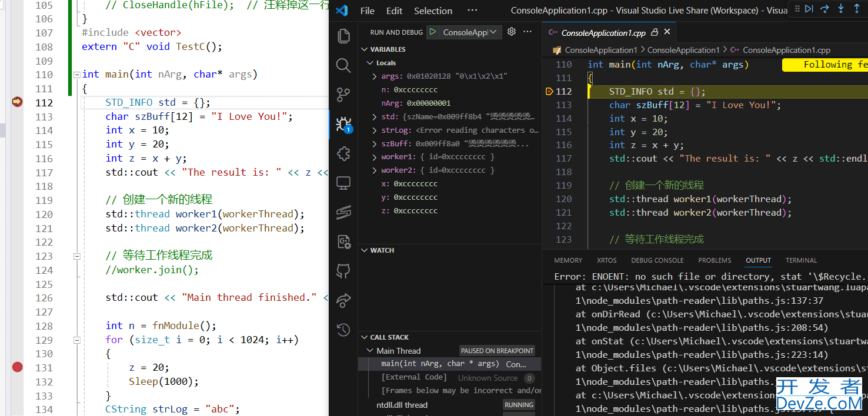
Task: Switch to the MEMORY panel tab
Action: (568, 260)
